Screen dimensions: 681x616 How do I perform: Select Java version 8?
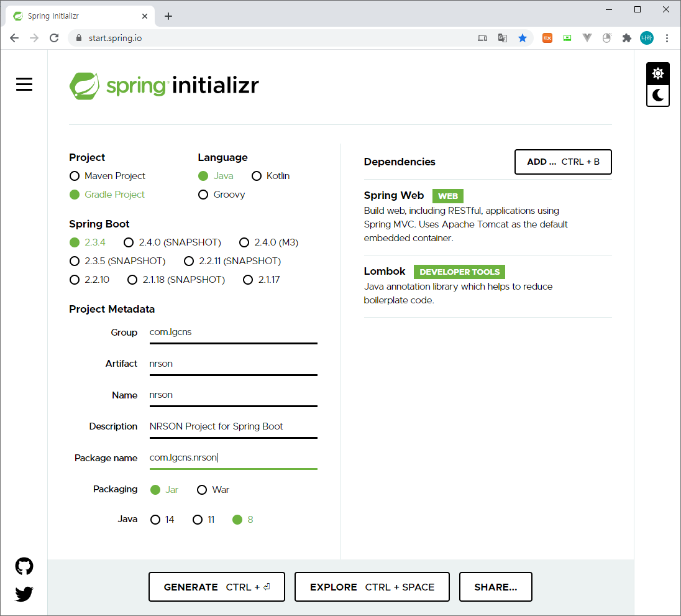(242, 520)
